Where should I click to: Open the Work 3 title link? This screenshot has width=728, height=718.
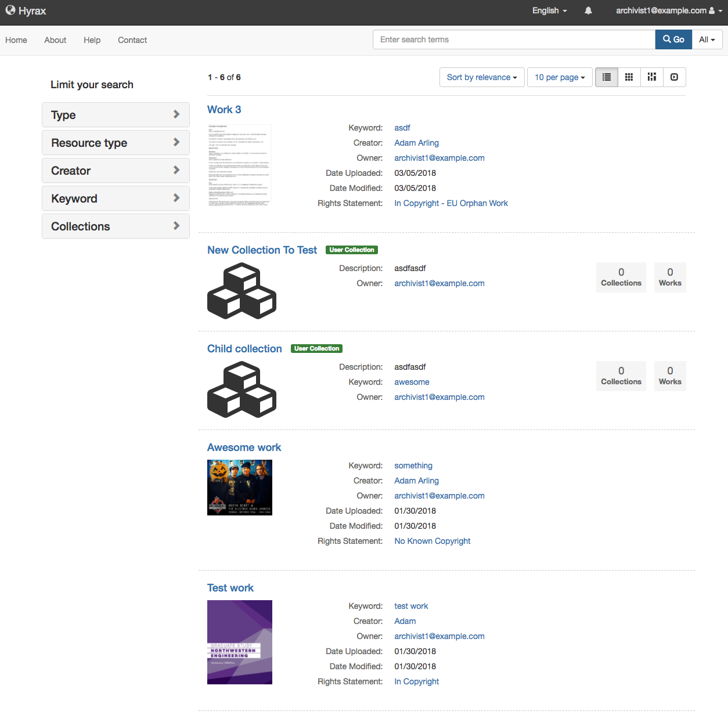[x=224, y=110]
